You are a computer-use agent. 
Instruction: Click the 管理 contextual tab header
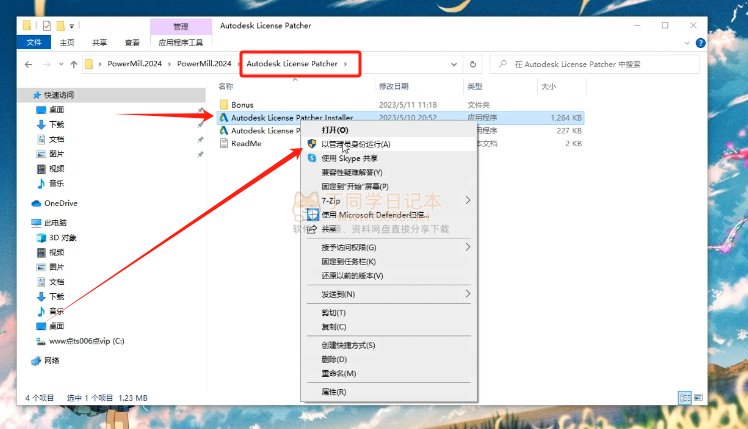pyautogui.click(x=181, y=26)
